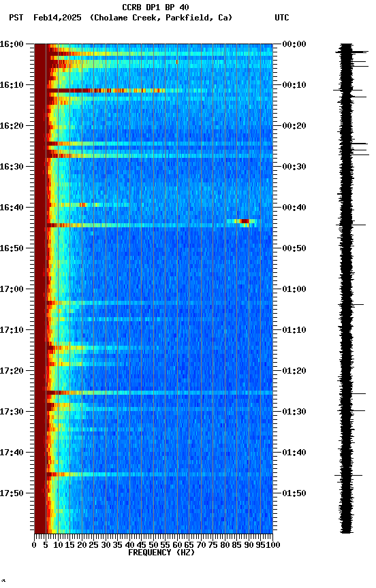Image resolution: width=376 pixels, height=588 pixels.
Task: Click the 'FREQUENCY (HZ)' axis label
Action: pyautogui.click(x=161, y=553)
